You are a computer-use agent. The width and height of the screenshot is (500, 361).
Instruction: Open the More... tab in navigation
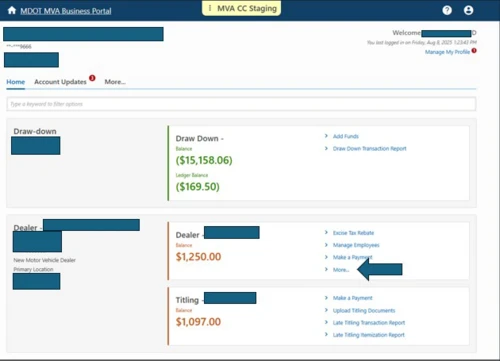[115, 82]
